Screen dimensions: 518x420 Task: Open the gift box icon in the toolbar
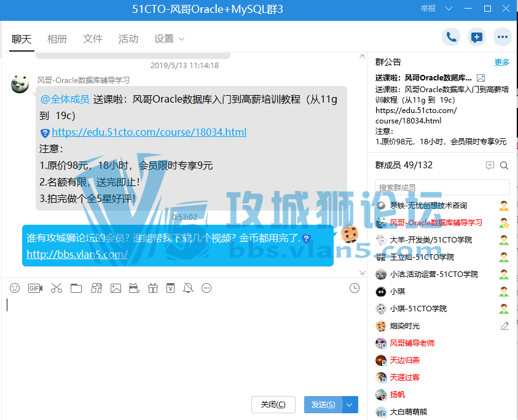(x=153, y=288)
